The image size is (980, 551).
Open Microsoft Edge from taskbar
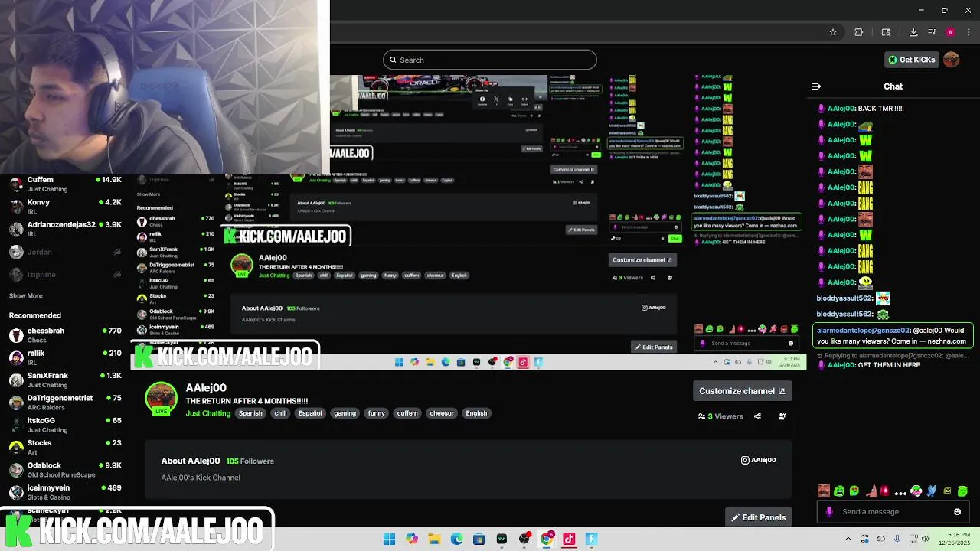(456, 539)
